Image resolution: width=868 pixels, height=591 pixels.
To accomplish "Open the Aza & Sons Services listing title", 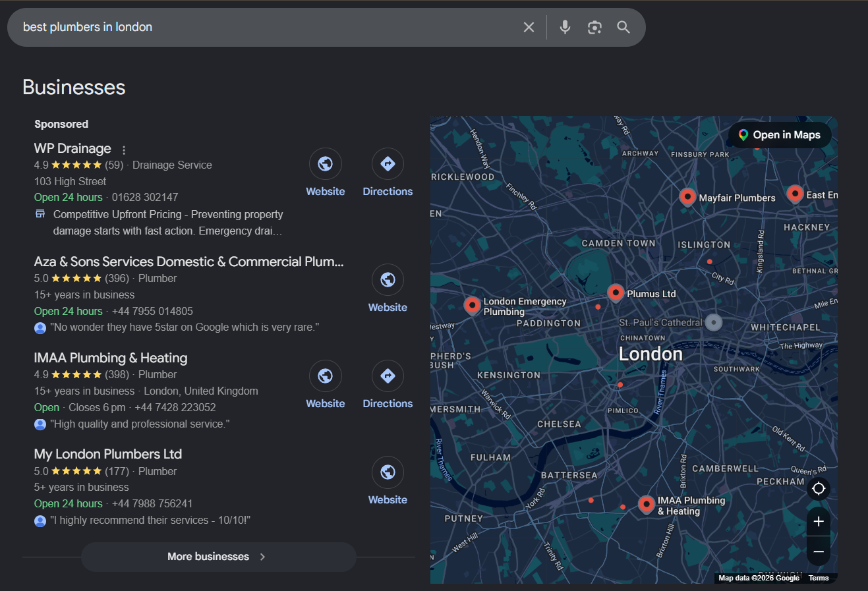I will (x=188, y=262).
